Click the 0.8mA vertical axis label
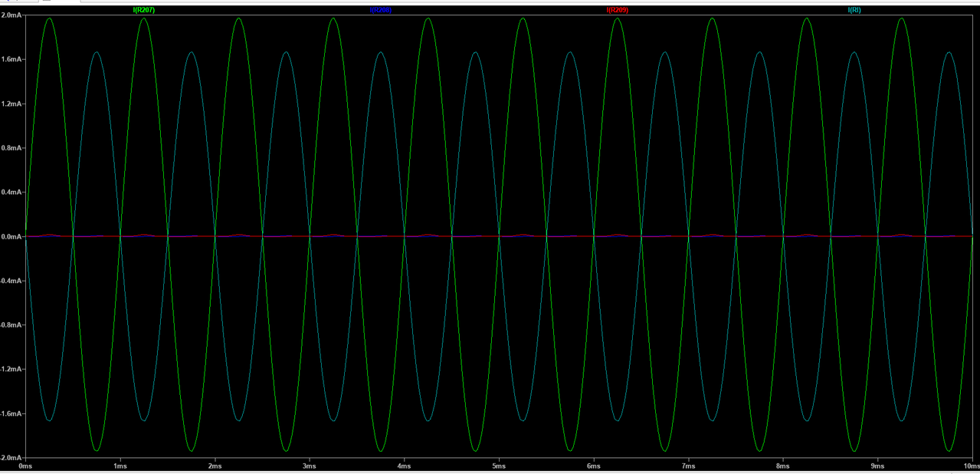This screenshot has width=980, height=474. (11, 148)
